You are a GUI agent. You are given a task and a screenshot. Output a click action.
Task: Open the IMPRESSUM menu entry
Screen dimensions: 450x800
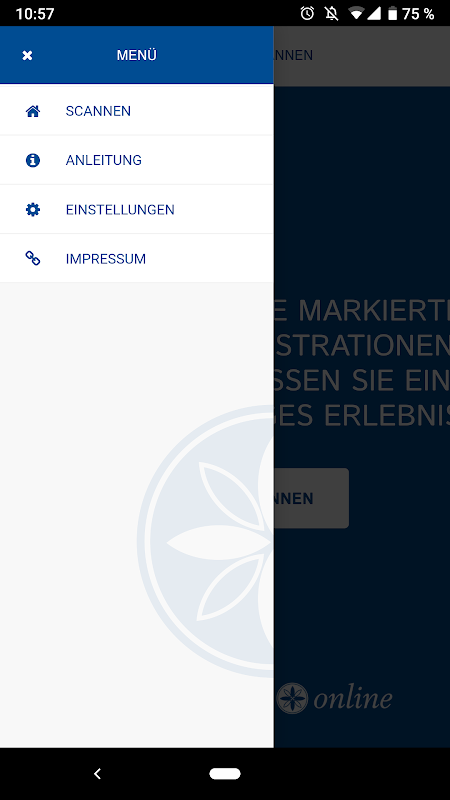click(x=137, y=259)
